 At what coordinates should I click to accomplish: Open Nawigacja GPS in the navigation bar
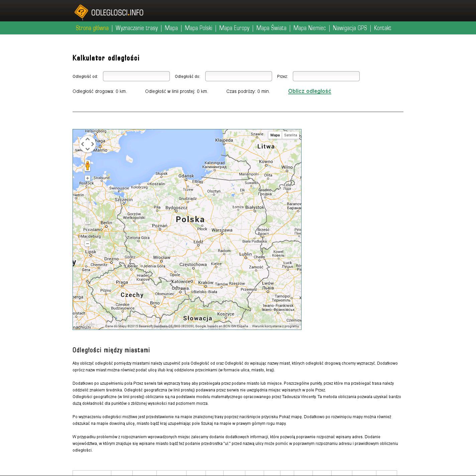click(350, 28)
